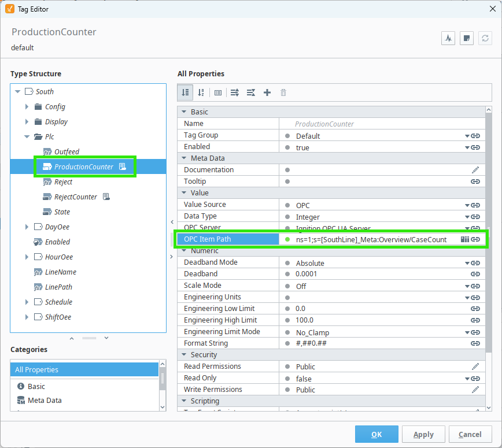Click into the Format String value field
The image size is (502, 448).
(x=376, y=343)
